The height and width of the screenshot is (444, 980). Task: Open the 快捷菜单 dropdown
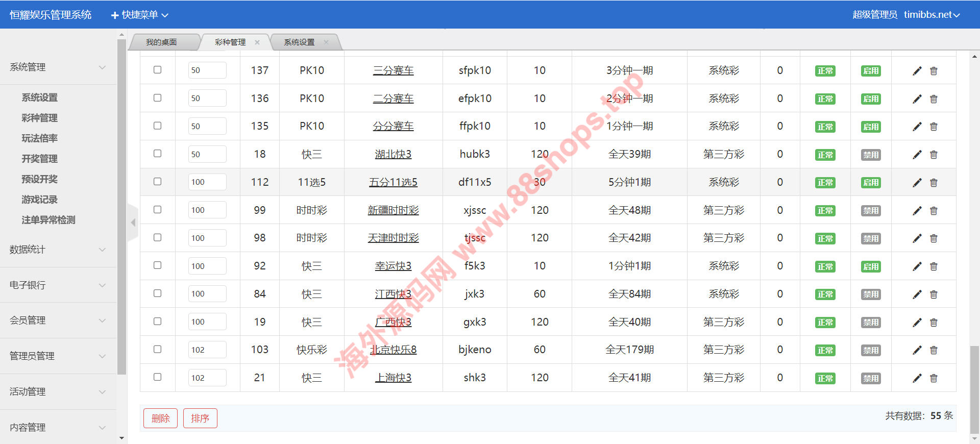click(x=140, y=15)
